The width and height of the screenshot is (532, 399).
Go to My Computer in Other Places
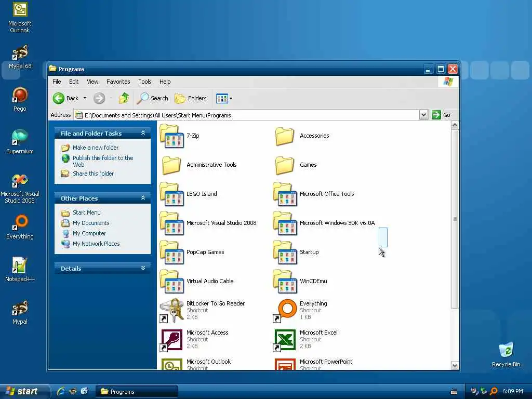pos(89,233)
